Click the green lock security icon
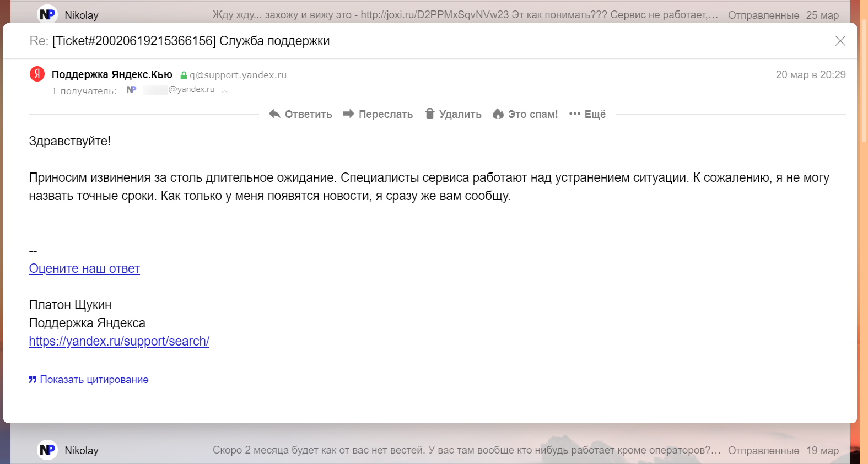This screenshot has width=868, height=464. 184,75
